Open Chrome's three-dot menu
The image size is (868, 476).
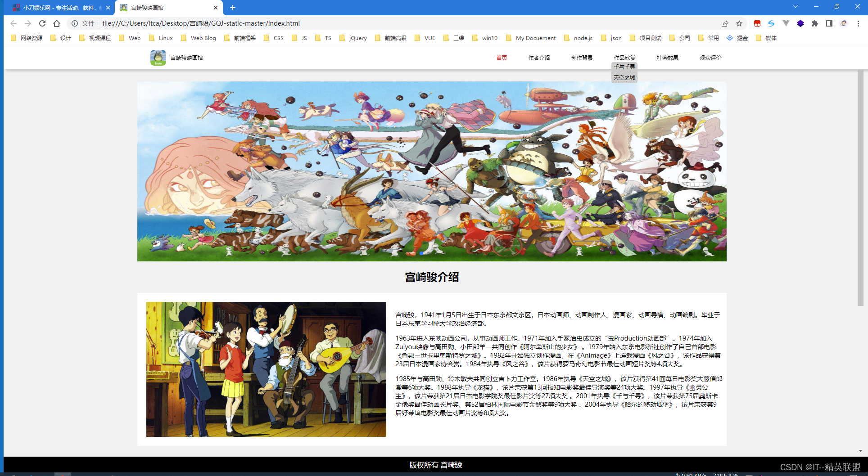(858, 23)
